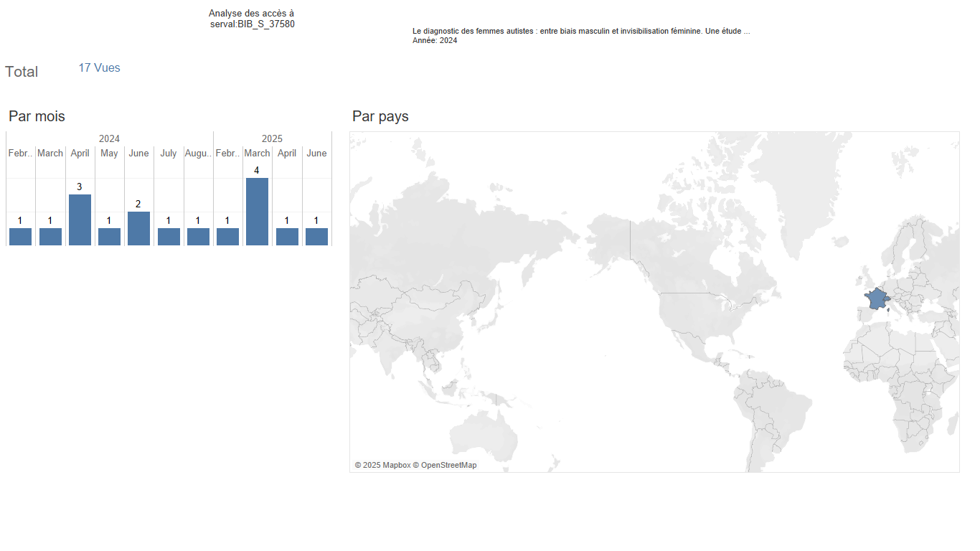980x551 pixels.
Task: Open the Mapbox attribution link
Action: coord(382,465)
